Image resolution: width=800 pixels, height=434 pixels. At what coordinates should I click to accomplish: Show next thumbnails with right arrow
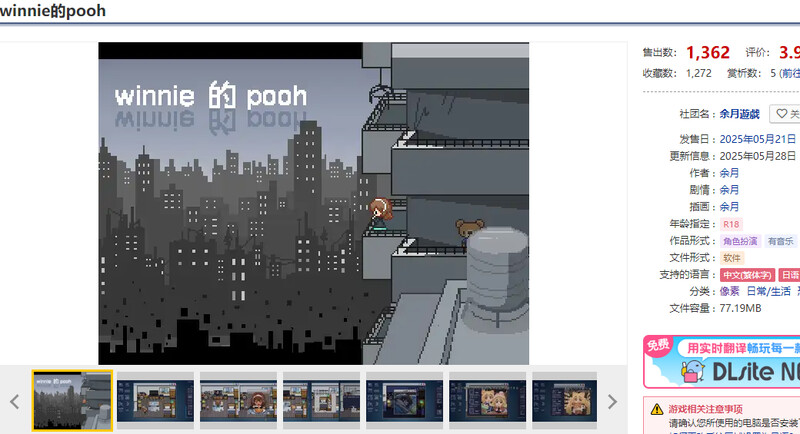click(x=612, y=402)
